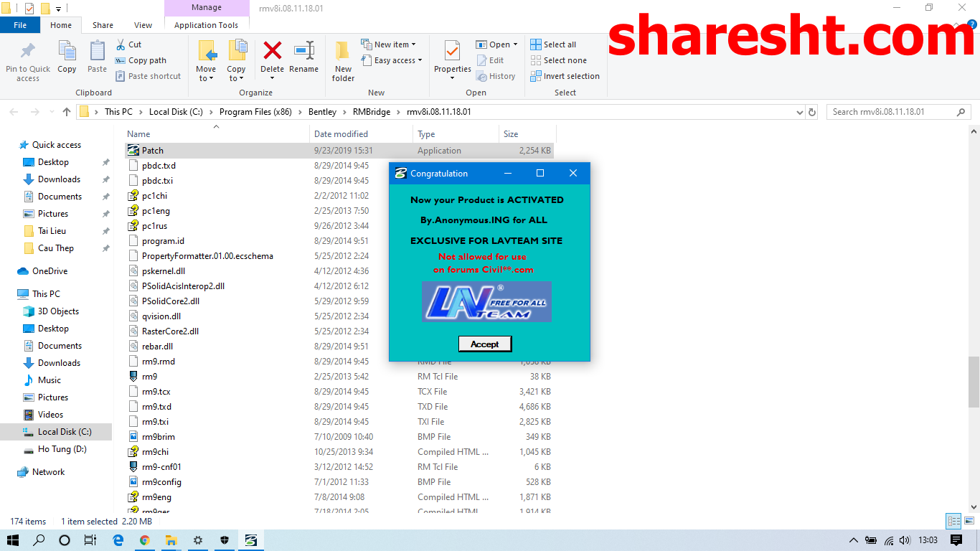Click the Refresh button in address bar

812,112
